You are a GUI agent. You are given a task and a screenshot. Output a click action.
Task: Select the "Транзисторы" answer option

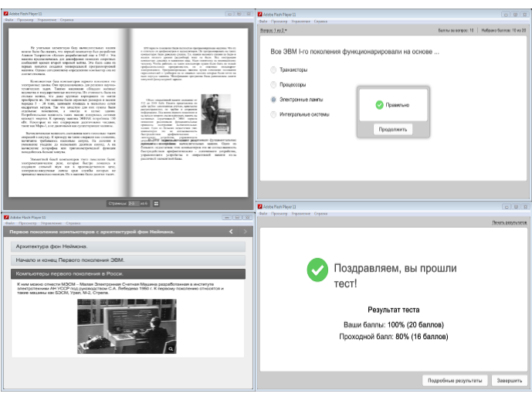(273, 70)
